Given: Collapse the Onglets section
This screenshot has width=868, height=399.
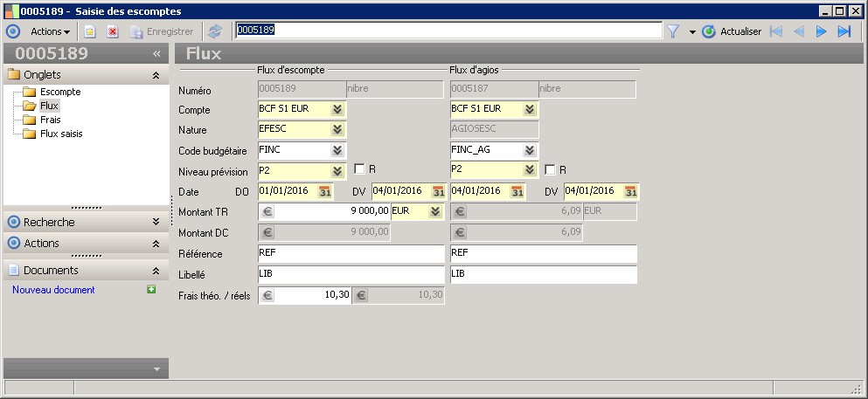Looking at the screenshot, I should click(156, 75).
